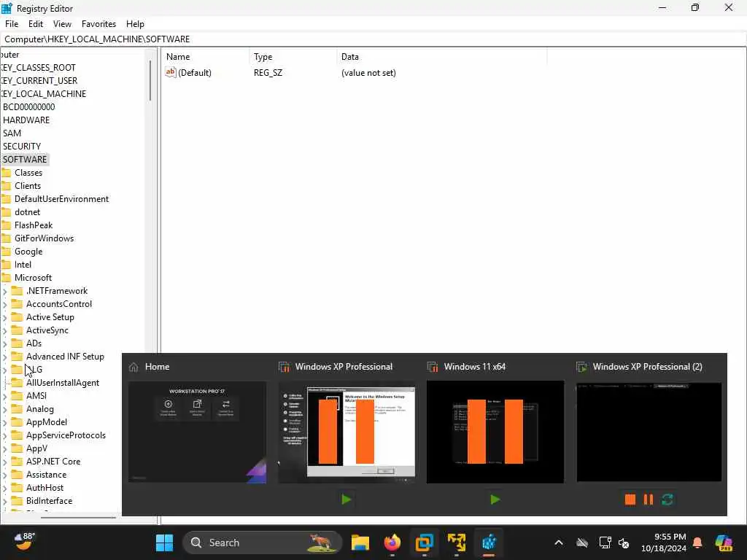This screenshot has width=747, height=560.
Task: Open the Windows 11 x64 preview thumbnail
Action: [495, 432]
